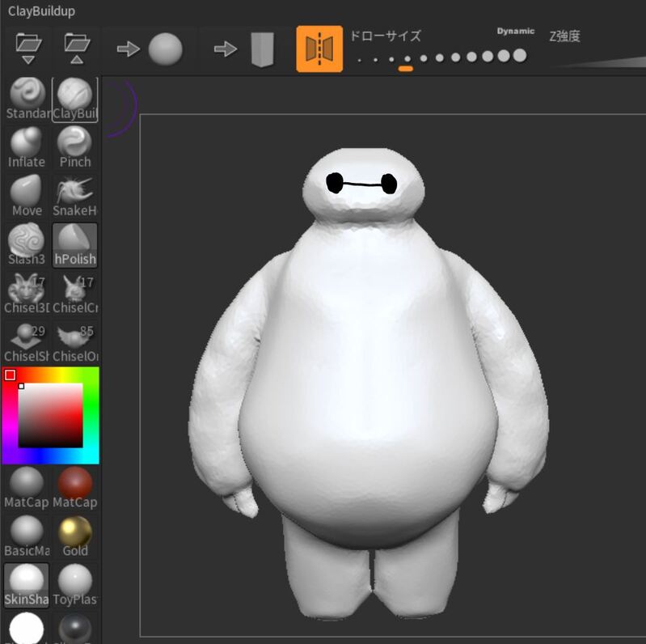This screenshot has width=646, height=644.
Task: Select the Slash3 brush
Action: coord(27,245)
